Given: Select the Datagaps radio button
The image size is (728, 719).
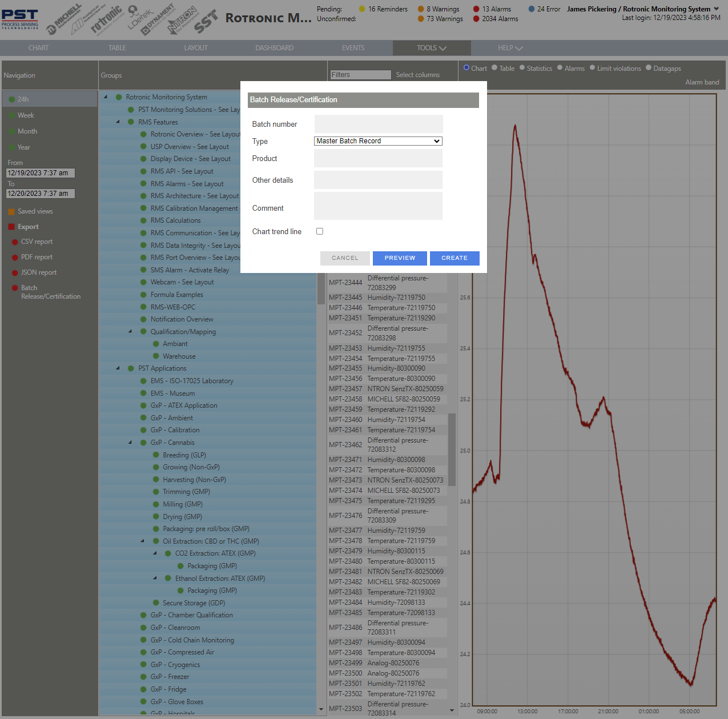Looking at the screenshot, I should pos(649,67).
